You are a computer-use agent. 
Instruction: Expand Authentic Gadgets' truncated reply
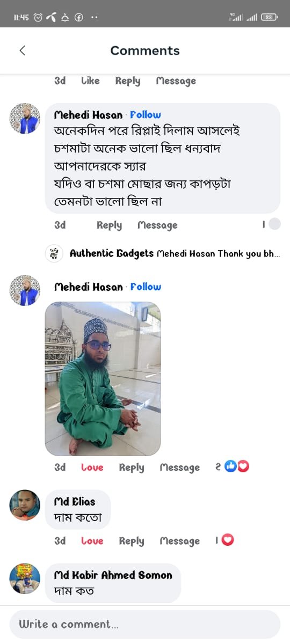pyautogui.click(x=175, y=253)
